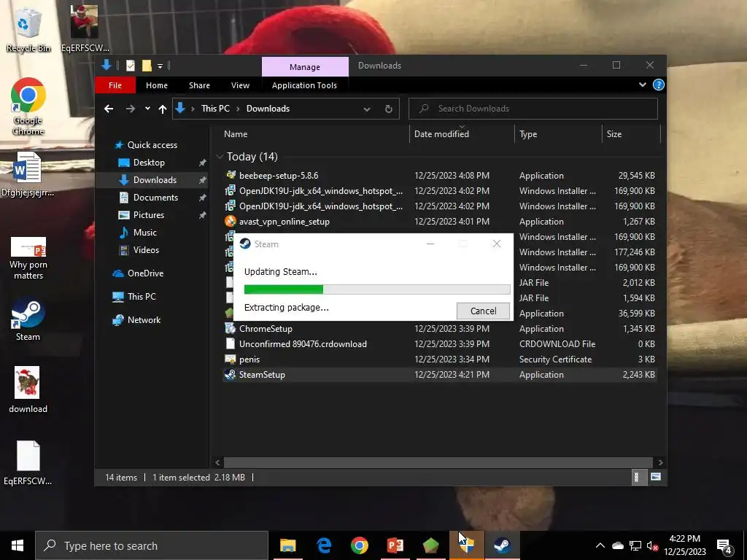The image size is (747, 560).
Task: Open the Application Tools tab
Action: [304, 85]
